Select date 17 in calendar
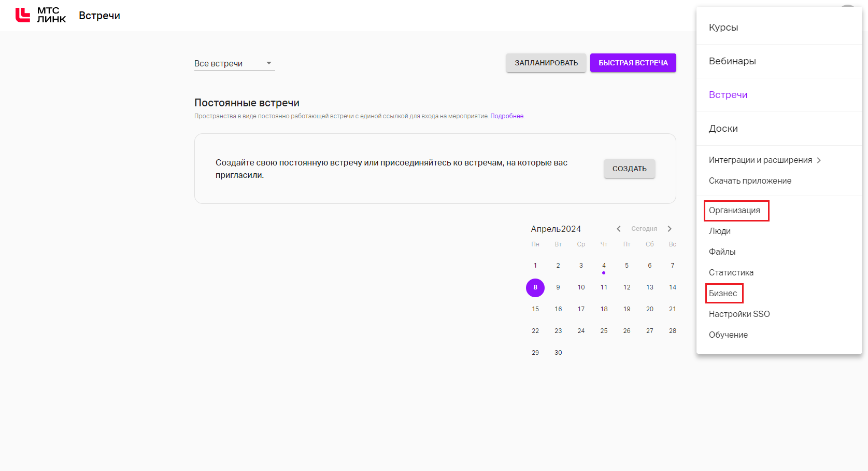868x471 pixels. click(x=581, y=309)
